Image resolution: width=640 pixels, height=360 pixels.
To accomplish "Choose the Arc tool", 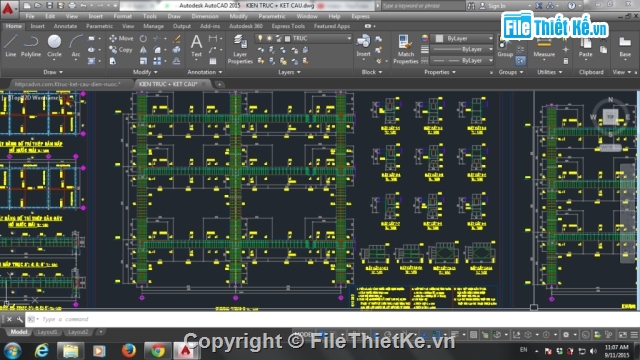I will pyautogui.click(x=76, y=46).
